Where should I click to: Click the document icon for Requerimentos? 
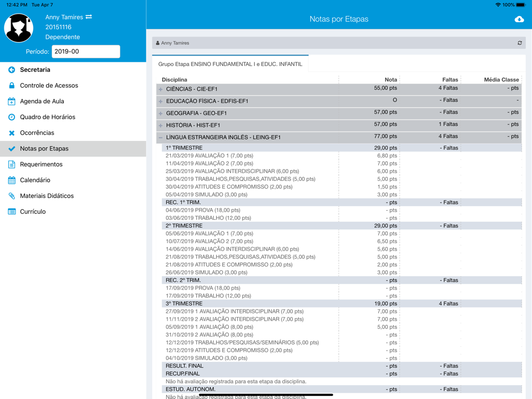[x=12, y=164]
